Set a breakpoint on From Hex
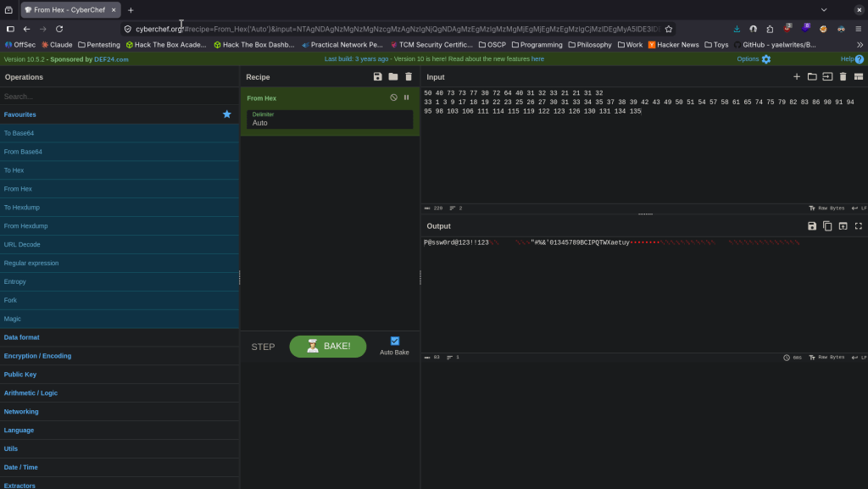 [407, 98]
